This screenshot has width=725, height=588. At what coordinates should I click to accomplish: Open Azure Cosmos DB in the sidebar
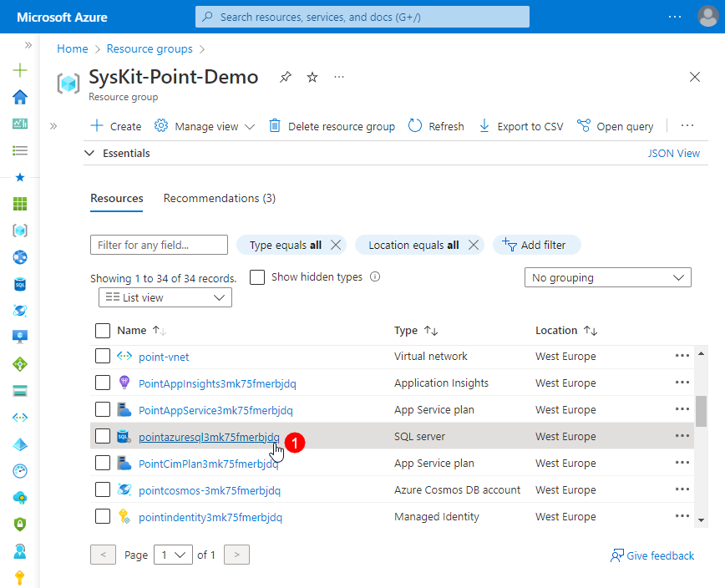19,311
